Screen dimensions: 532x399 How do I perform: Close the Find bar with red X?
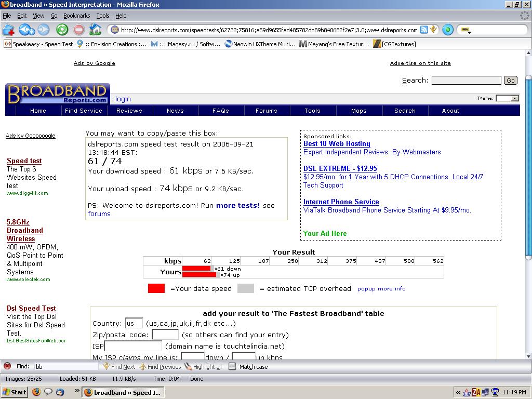(7, 366)
